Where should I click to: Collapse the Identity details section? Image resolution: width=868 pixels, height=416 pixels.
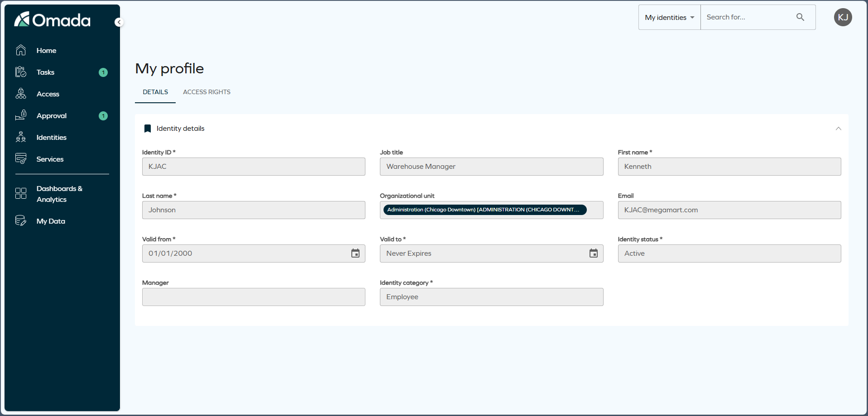coord(838,129)
